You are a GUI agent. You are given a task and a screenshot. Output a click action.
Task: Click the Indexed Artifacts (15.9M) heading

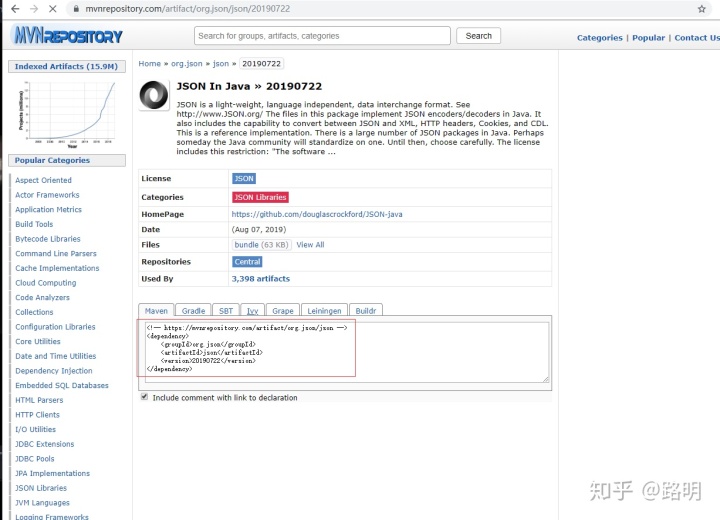click(67, 67)
